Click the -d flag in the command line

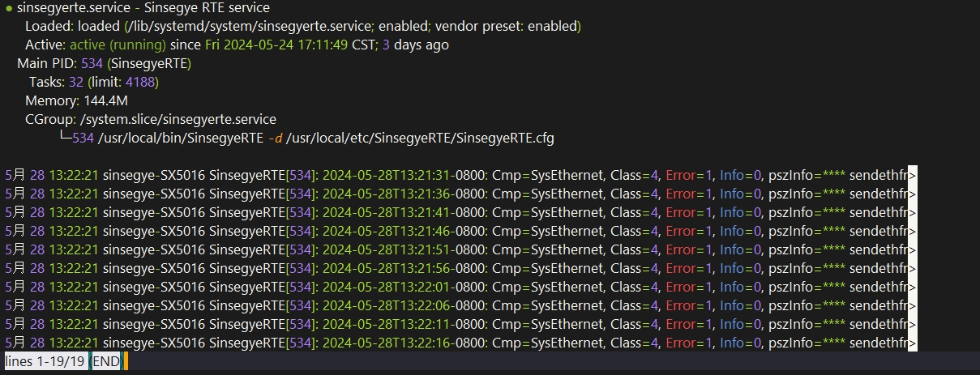pyautogui.click(x=276, y=138)
